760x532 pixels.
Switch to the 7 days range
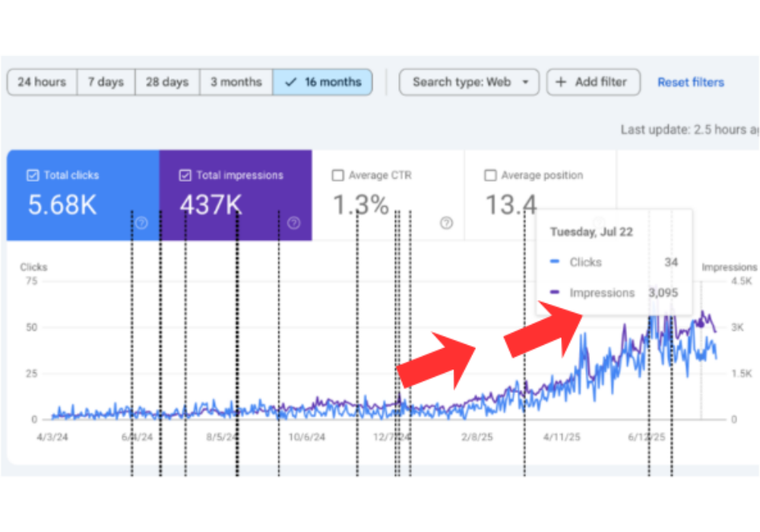pyautogui.click(x=106, y=82)
